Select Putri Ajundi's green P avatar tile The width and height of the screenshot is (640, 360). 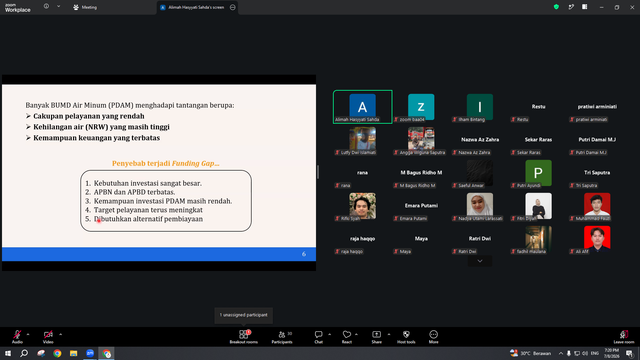click(538, 173)
